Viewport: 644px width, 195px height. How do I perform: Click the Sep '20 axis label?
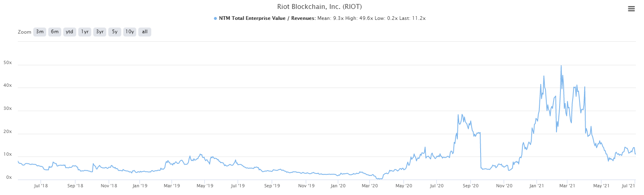pos(470,186)
